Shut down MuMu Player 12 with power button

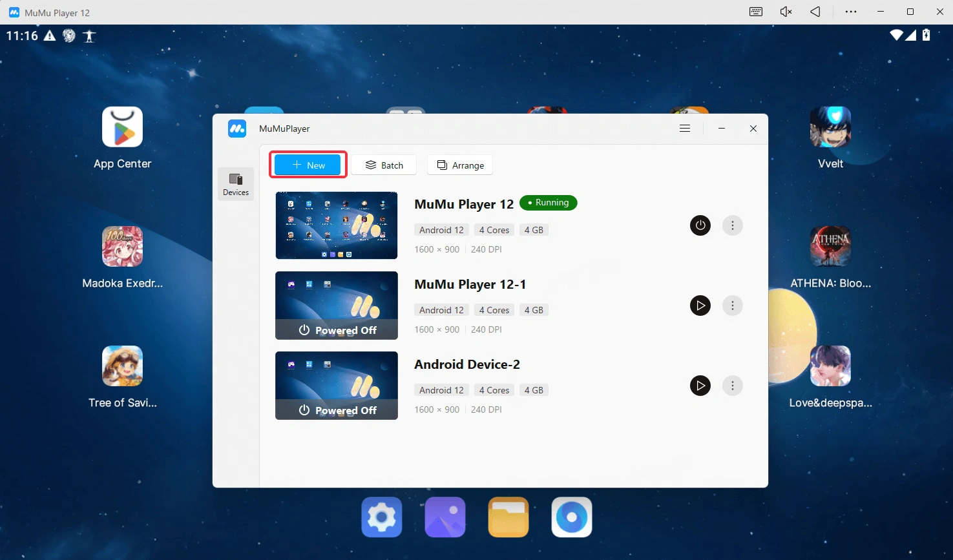pos(700,225)
